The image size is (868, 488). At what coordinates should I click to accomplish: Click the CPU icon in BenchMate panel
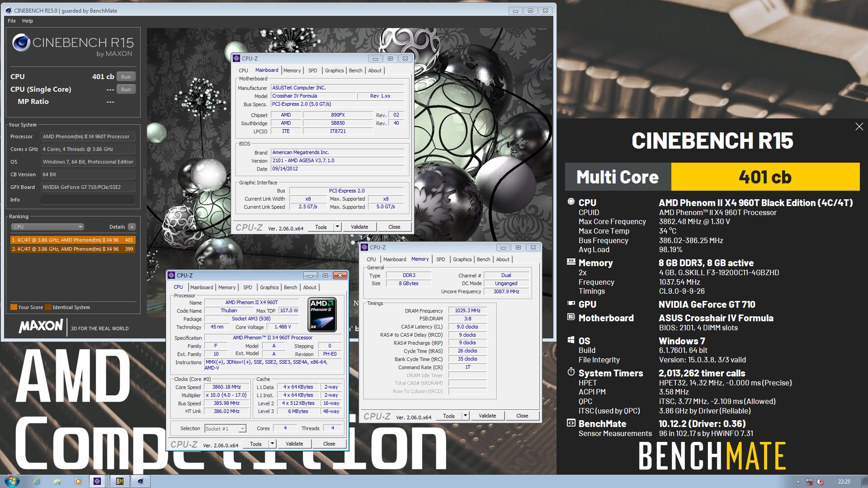click(x=571, y=202)
